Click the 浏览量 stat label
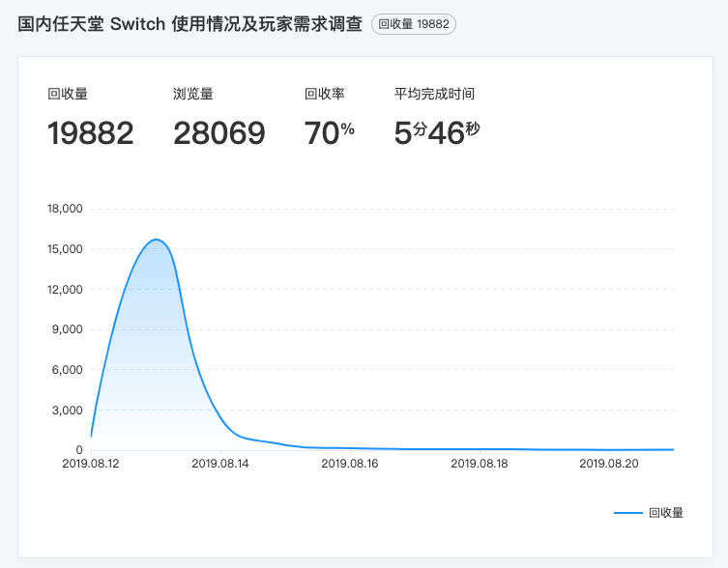 tap(192, 94)
